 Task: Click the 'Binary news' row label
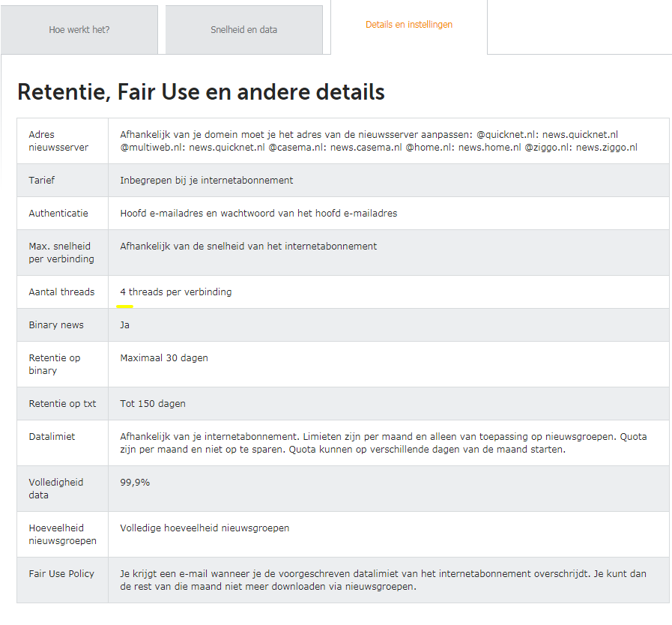(x=56, y=325)
